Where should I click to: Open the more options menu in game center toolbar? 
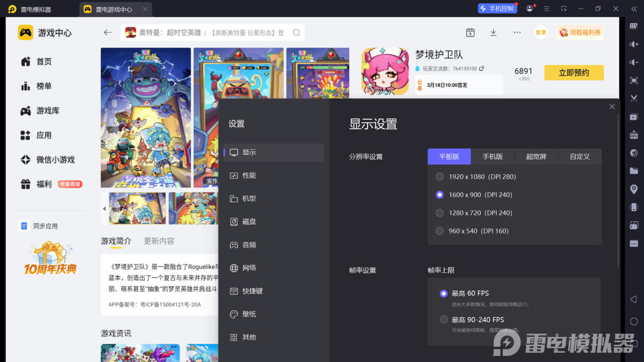tap(517, 32)
